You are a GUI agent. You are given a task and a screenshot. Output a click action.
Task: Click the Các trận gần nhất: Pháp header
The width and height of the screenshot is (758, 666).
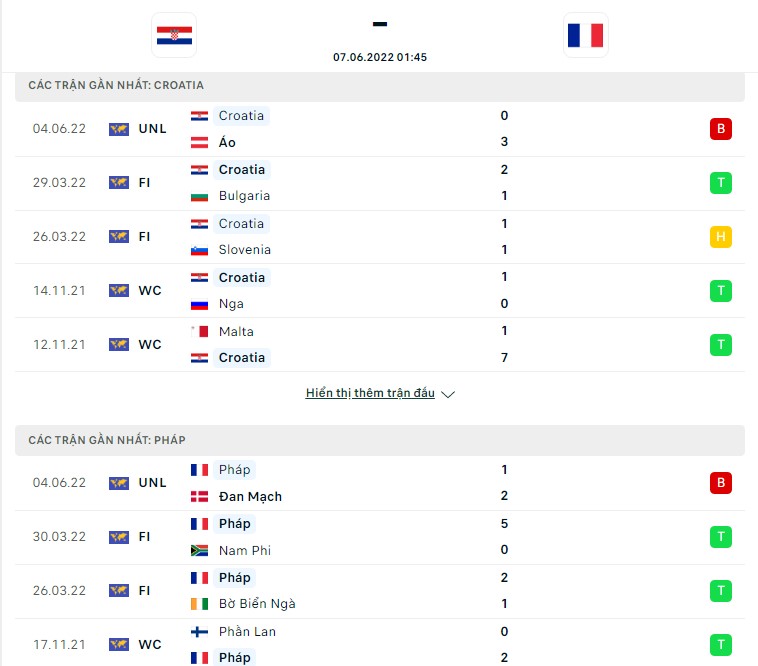click(380, 440)
